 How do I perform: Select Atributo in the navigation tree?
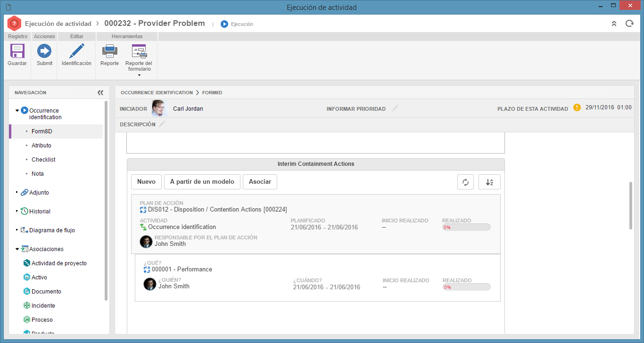41,146
